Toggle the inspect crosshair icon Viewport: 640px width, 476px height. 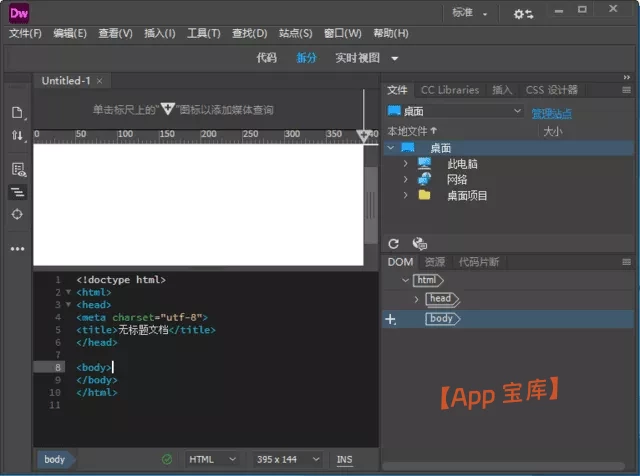tap(17, 214)
